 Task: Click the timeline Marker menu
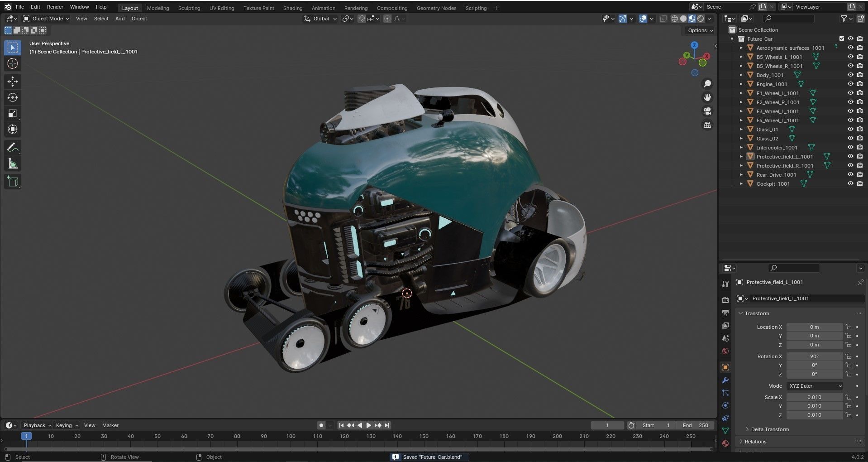point(110,425)
